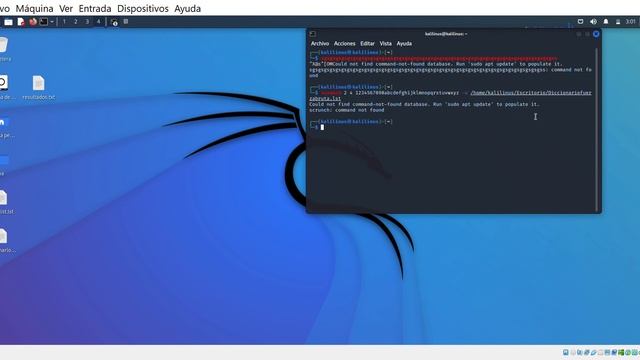Switch to workspace 1

click(64, 22)
